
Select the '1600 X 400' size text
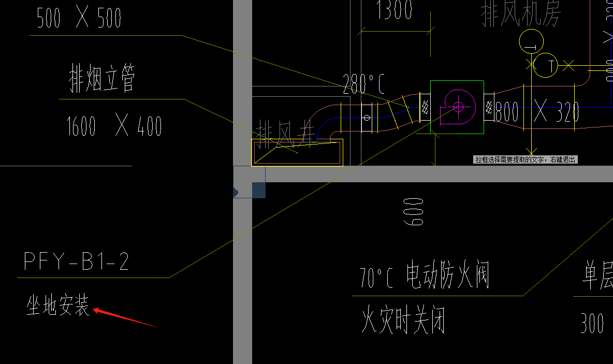pos(114,126)
